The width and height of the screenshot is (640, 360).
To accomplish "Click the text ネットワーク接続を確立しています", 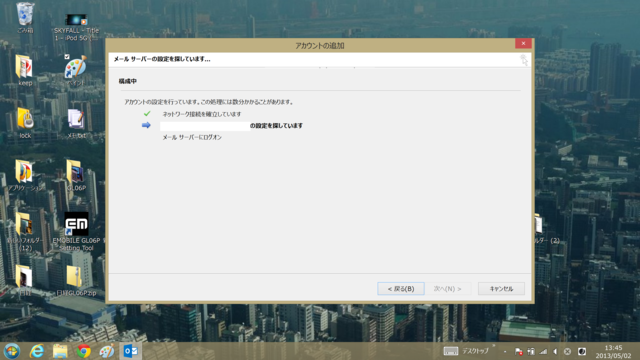I will [202, 114].
